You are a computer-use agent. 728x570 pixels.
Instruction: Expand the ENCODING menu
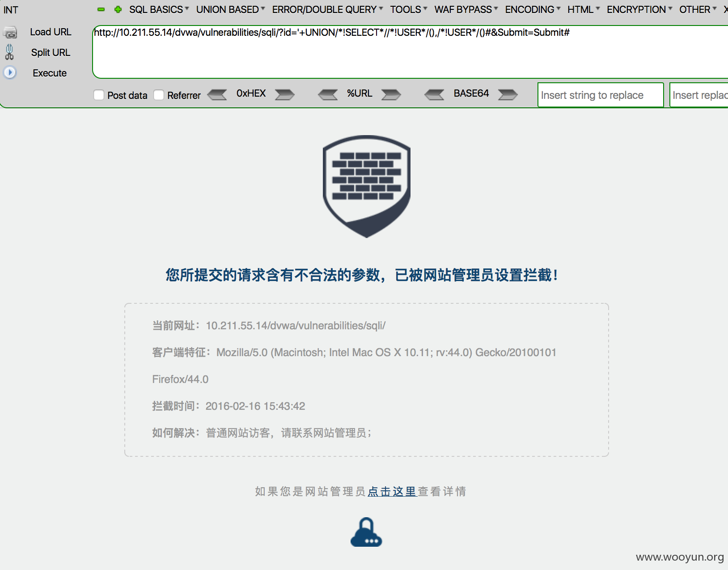(x=533, y=9)
